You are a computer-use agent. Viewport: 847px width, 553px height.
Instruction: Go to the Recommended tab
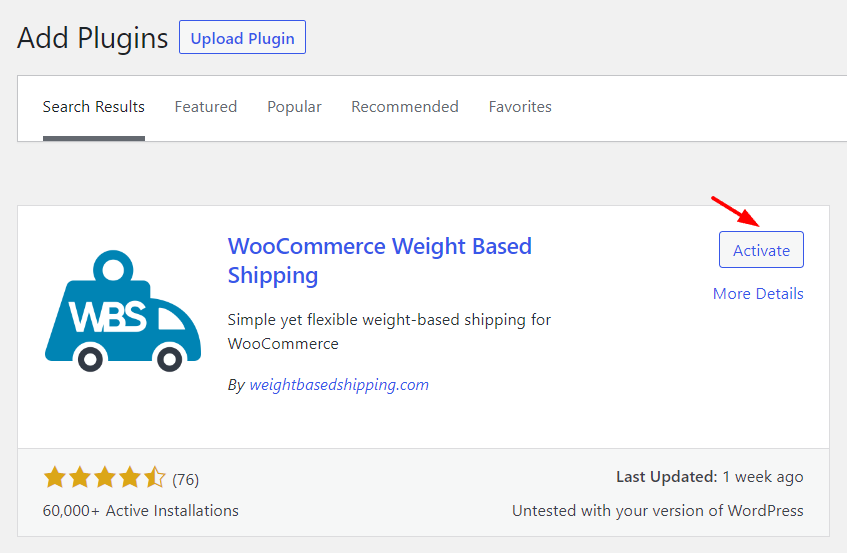click(405, 107)
